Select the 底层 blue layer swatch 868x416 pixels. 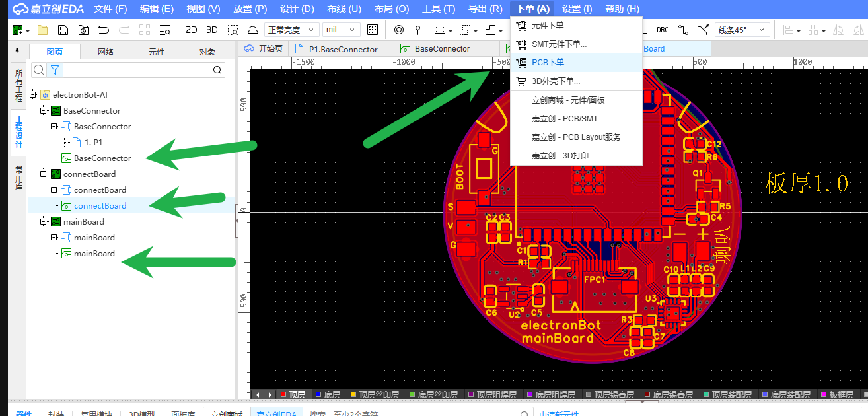point(318,395)
